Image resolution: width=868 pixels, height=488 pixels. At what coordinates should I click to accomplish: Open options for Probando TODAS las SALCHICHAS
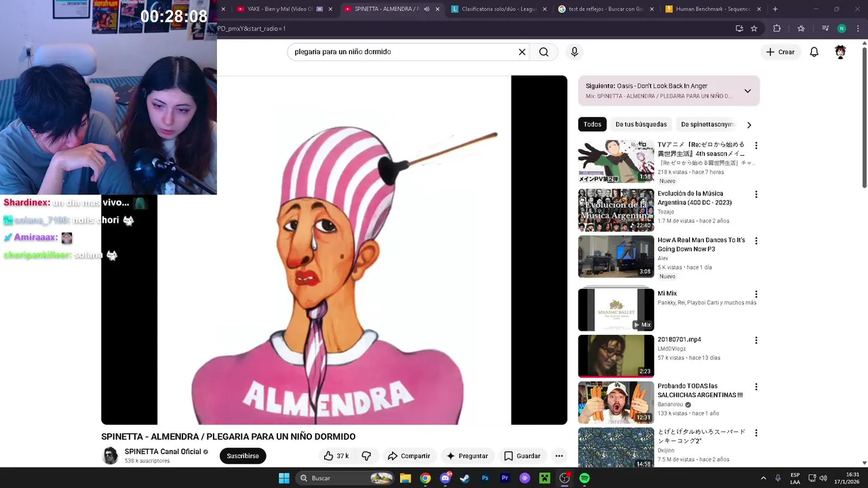click(756, 387)
